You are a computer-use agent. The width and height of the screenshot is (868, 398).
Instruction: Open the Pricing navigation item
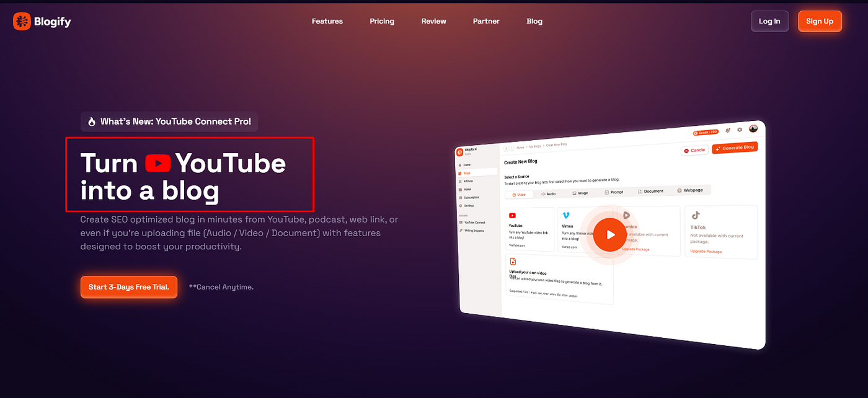382,20
